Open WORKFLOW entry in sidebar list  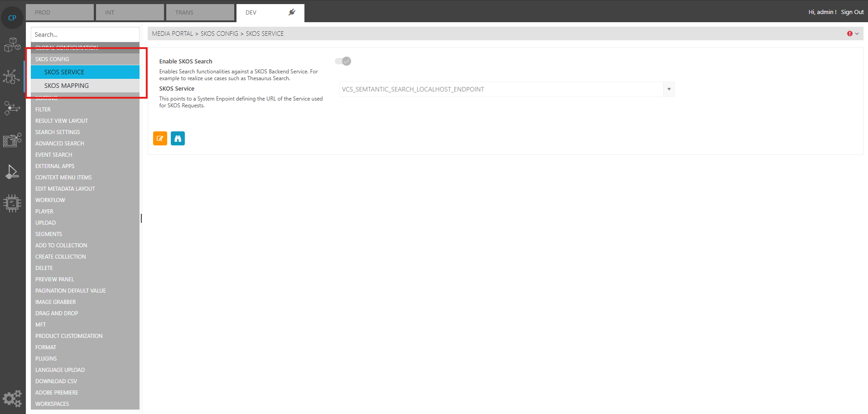tap(85, 200)
